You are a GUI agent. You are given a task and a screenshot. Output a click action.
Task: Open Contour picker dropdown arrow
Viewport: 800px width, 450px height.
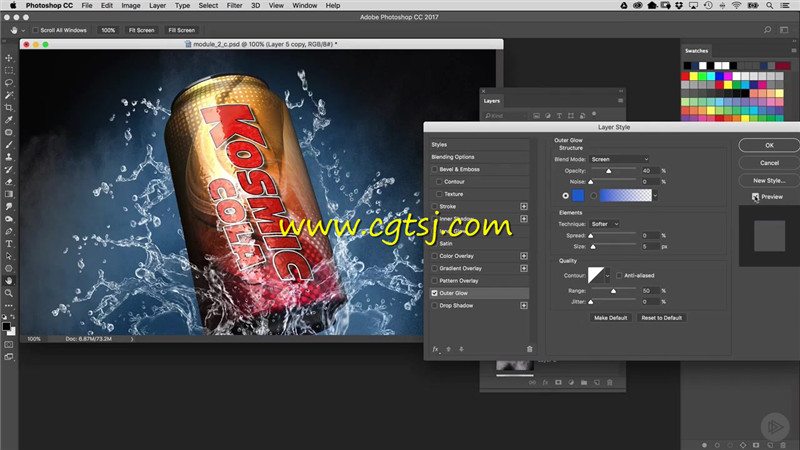tap(607, 276)
